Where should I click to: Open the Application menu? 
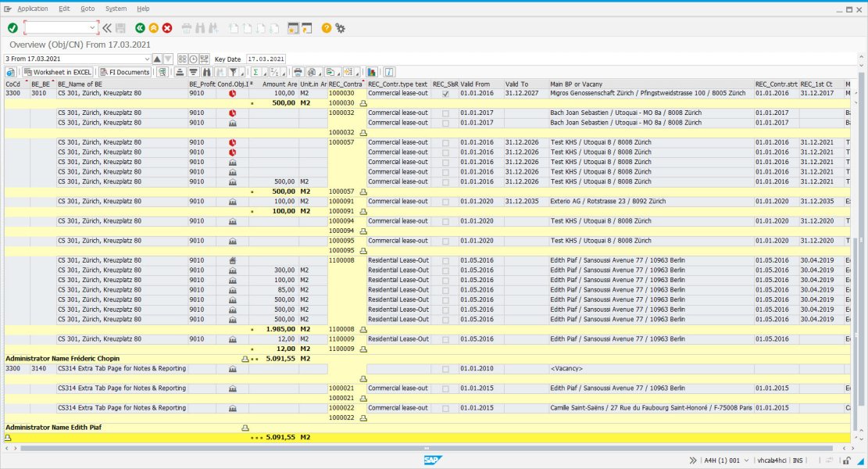point(33,9)
